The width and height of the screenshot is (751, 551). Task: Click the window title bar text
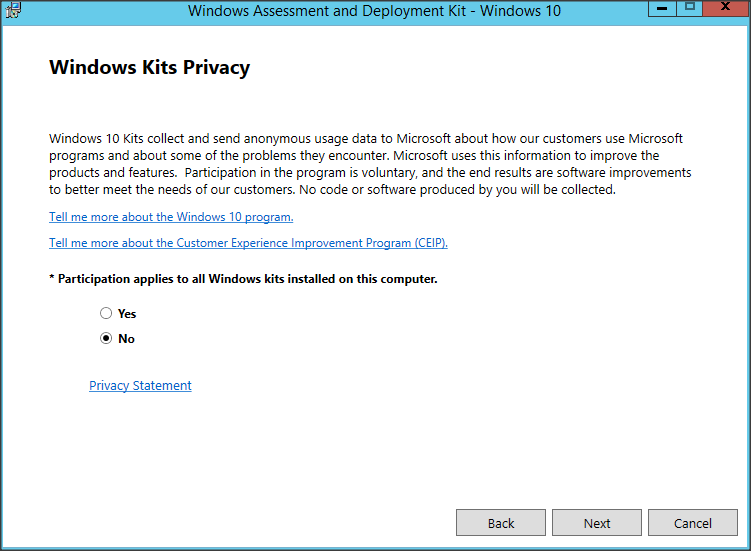click(x=374, y=11)
